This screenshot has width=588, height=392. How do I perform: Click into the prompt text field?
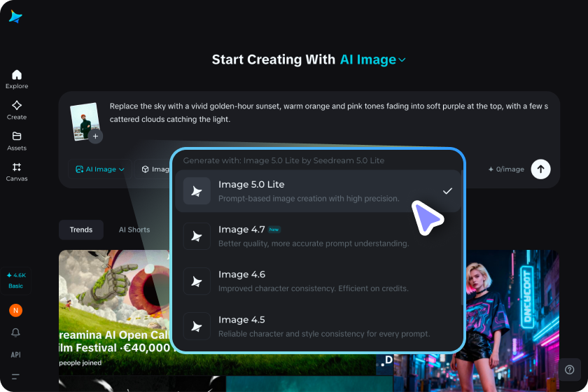pos(328,113)
